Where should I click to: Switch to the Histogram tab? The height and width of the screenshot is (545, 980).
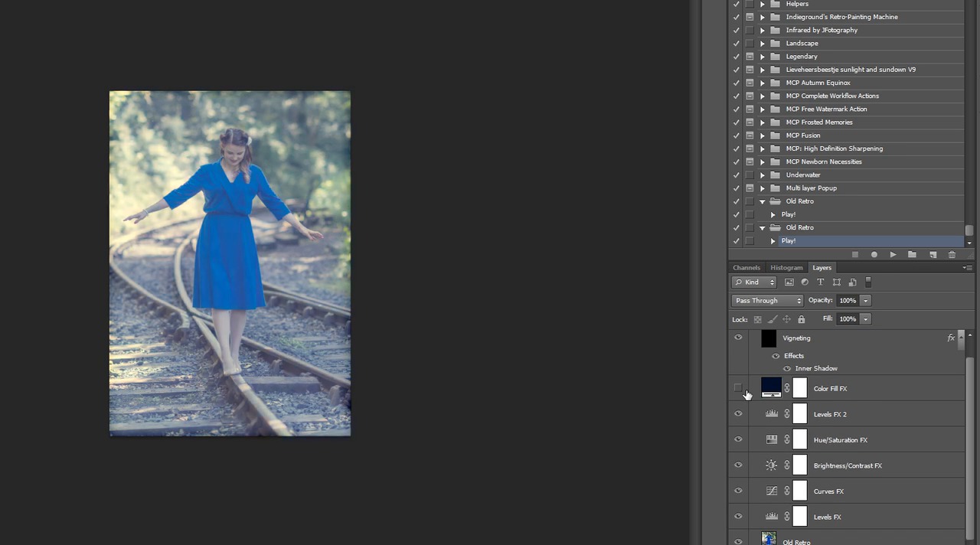[786, 268]
